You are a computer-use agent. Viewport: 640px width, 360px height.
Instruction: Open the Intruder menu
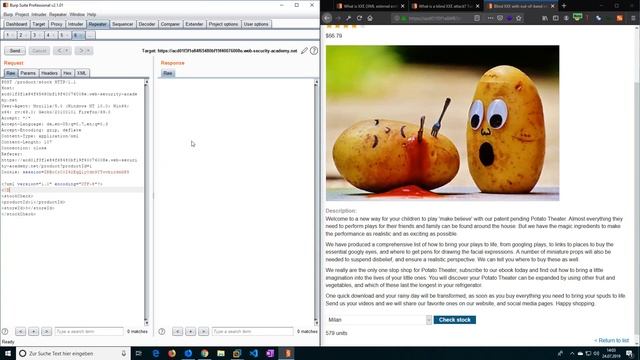click(39, 14)
